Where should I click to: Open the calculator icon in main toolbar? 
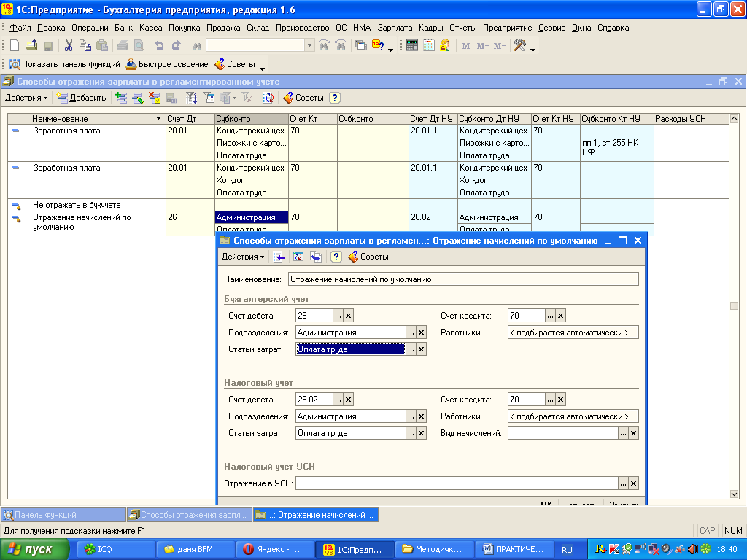(x=412, y=46)
